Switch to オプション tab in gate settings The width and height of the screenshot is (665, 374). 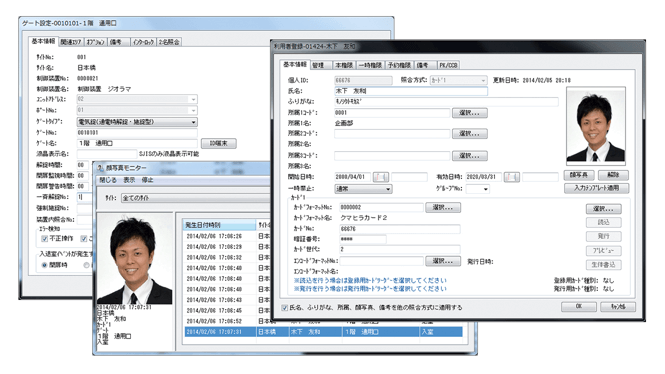tap(95, 42)
